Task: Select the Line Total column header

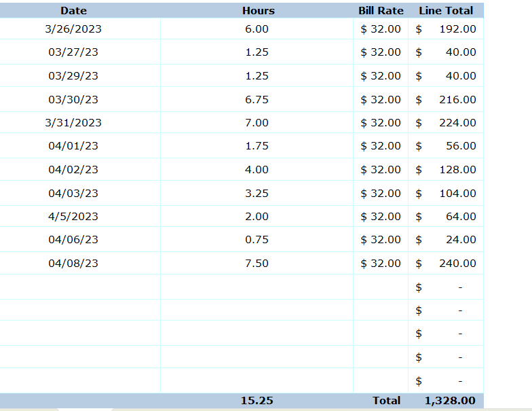Action: 446,11
